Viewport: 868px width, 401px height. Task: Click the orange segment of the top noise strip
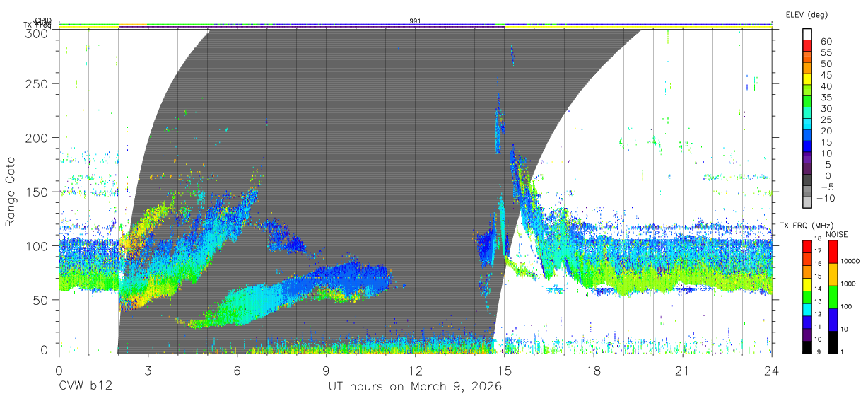133,25
